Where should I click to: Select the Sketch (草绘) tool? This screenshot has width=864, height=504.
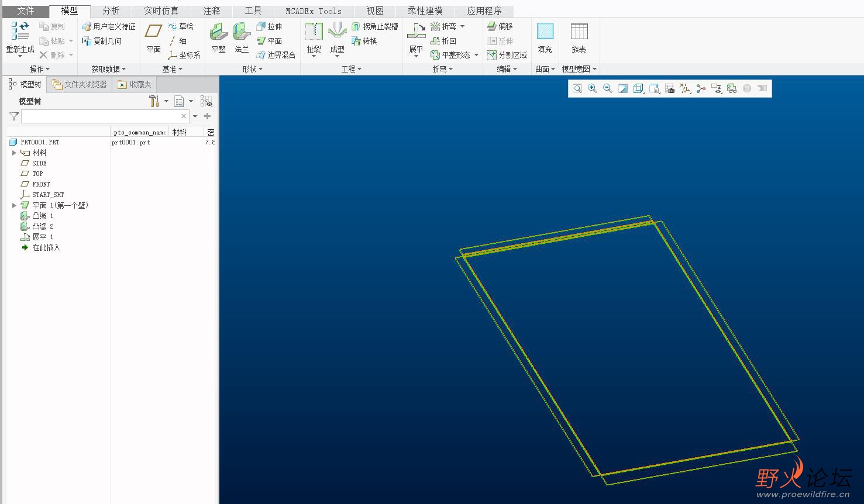coord(181,26)
